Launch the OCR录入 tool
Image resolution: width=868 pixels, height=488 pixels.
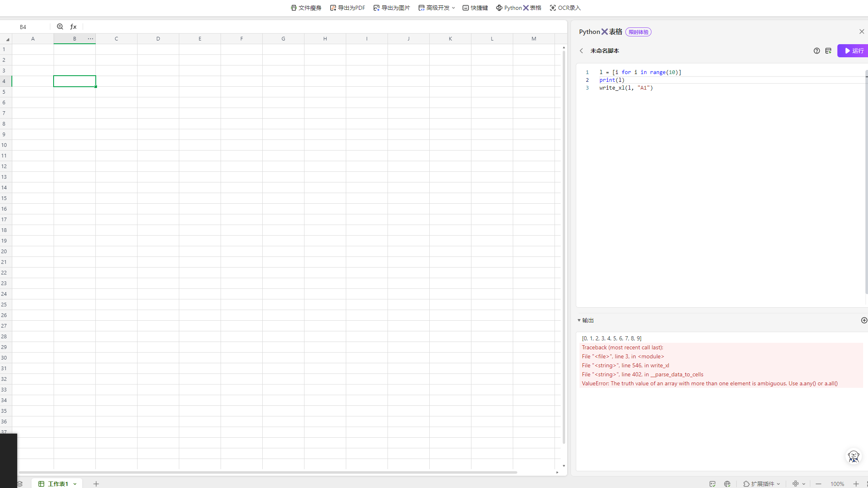pyautogui.click(x=565, y=8)
